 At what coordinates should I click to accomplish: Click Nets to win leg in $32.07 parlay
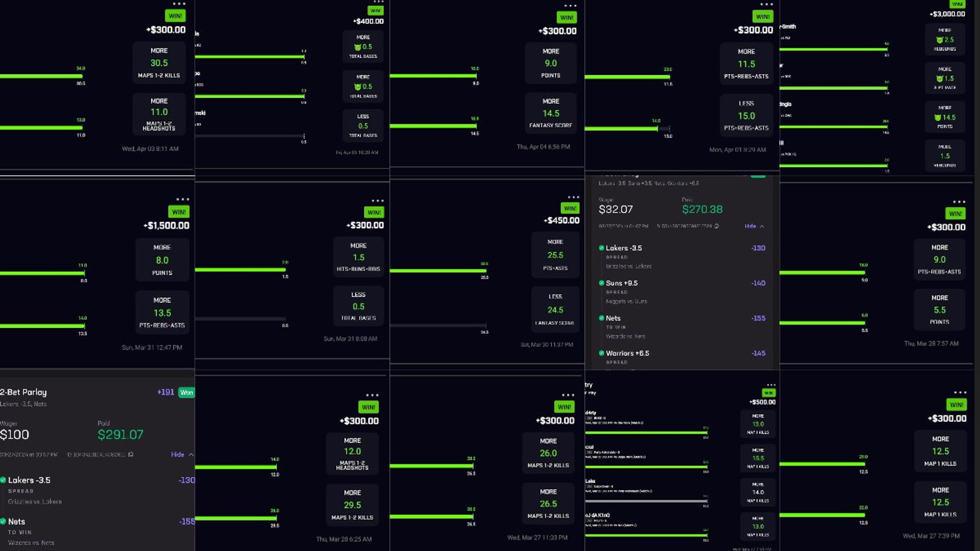point(682,327)
